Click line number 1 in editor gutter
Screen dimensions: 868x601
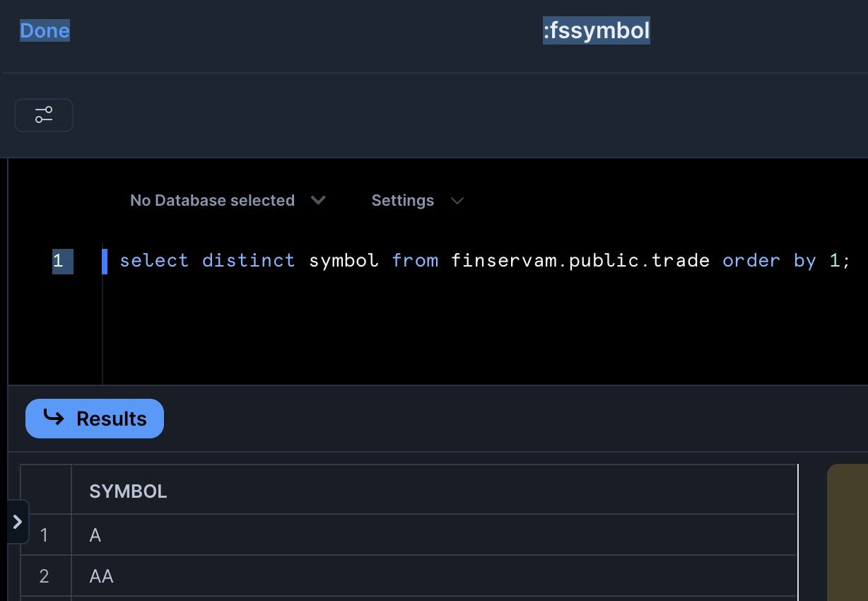(59, 261)
